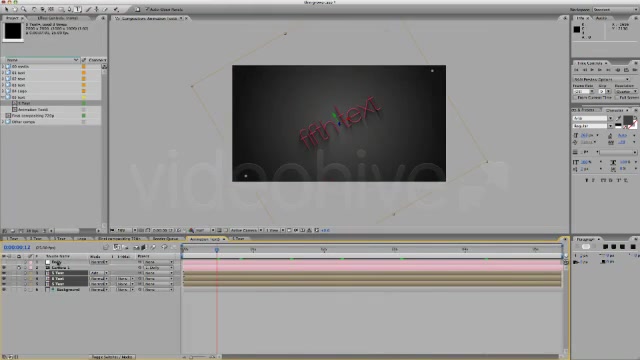
Task: Step to next frame in Time Controls
Action: tap(600, 70)
